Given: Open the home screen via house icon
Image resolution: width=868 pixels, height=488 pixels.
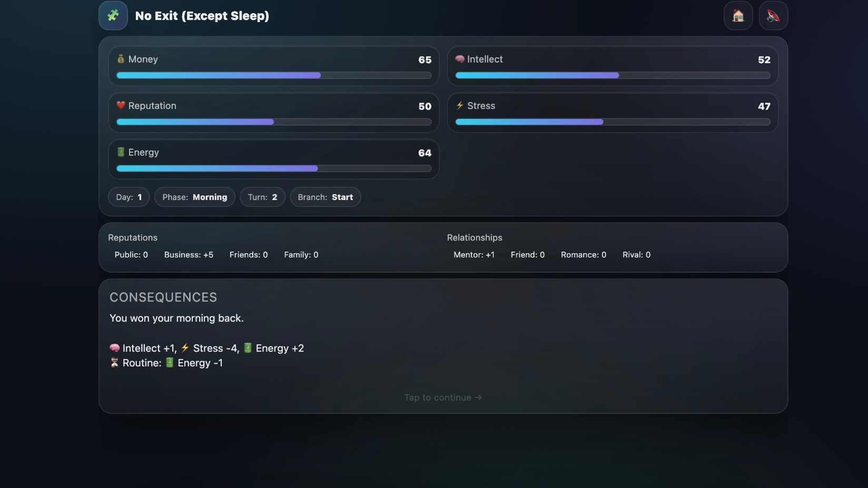Looking at the screenshot, I should (x=738, y=16).
